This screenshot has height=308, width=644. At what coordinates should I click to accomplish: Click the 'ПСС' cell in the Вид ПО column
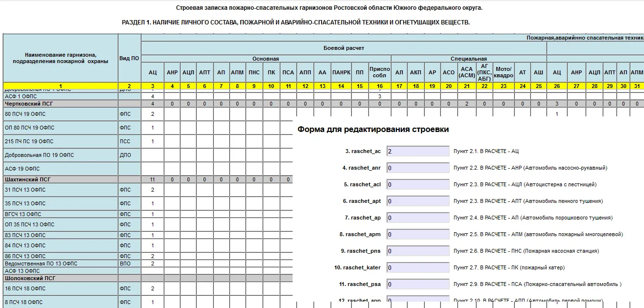click(130, 141)
